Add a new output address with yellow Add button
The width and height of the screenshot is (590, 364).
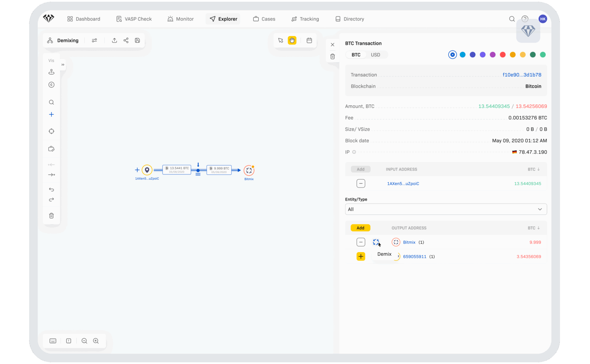point(360,228)
